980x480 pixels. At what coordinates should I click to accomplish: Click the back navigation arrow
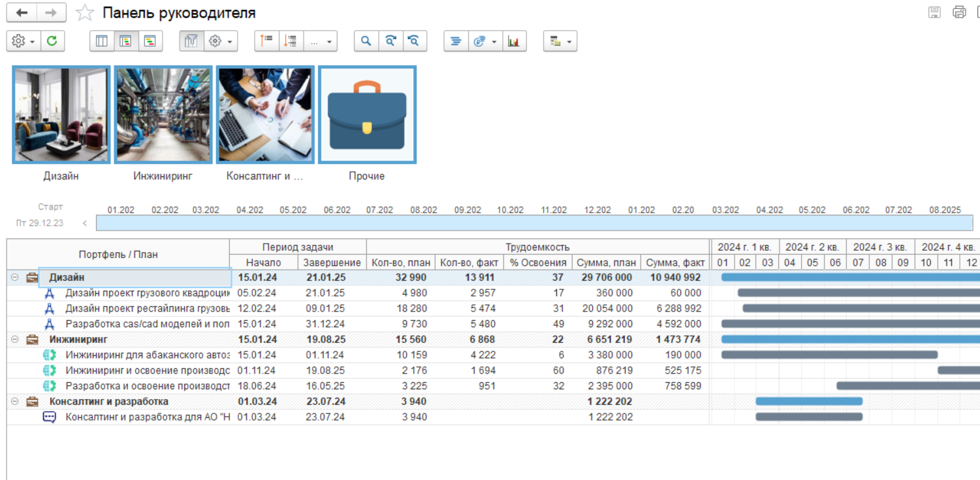(22, 13)
